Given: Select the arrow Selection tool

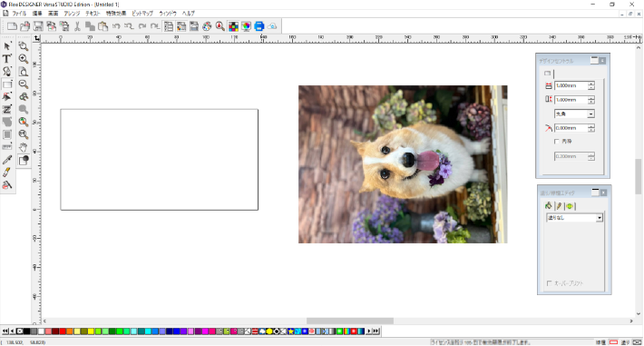Looking at the screenshot, I should tap(7, 46).
